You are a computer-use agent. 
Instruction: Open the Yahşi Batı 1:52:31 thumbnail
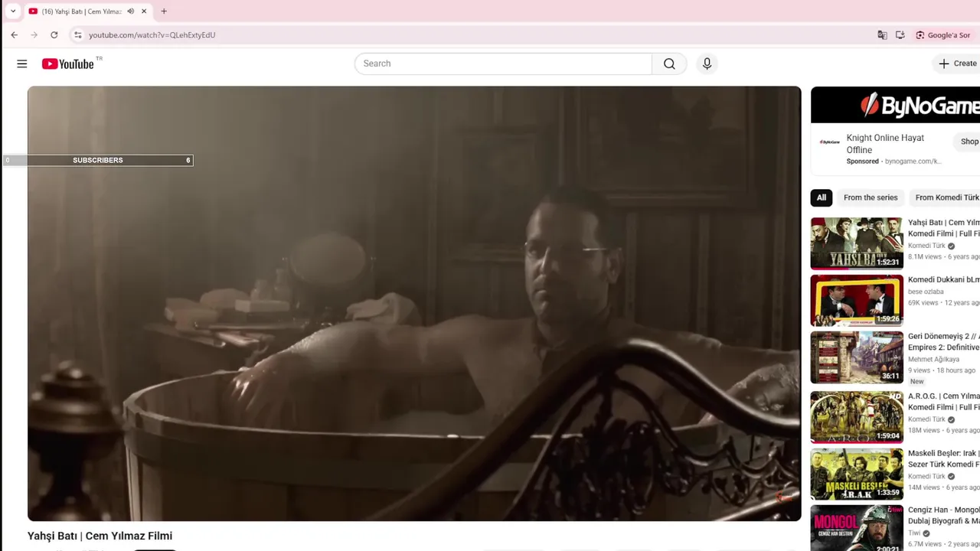point(857,243)
